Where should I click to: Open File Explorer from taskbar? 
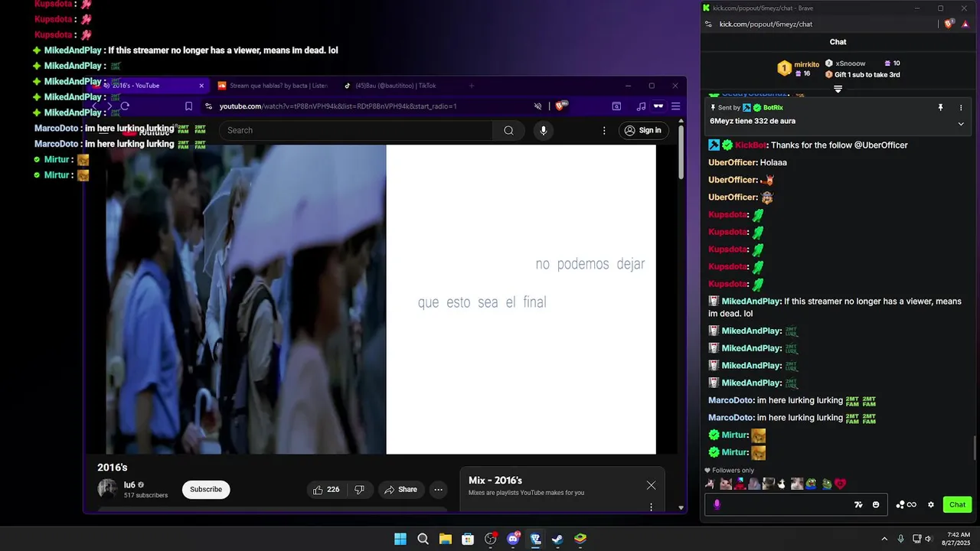[446, 539]
